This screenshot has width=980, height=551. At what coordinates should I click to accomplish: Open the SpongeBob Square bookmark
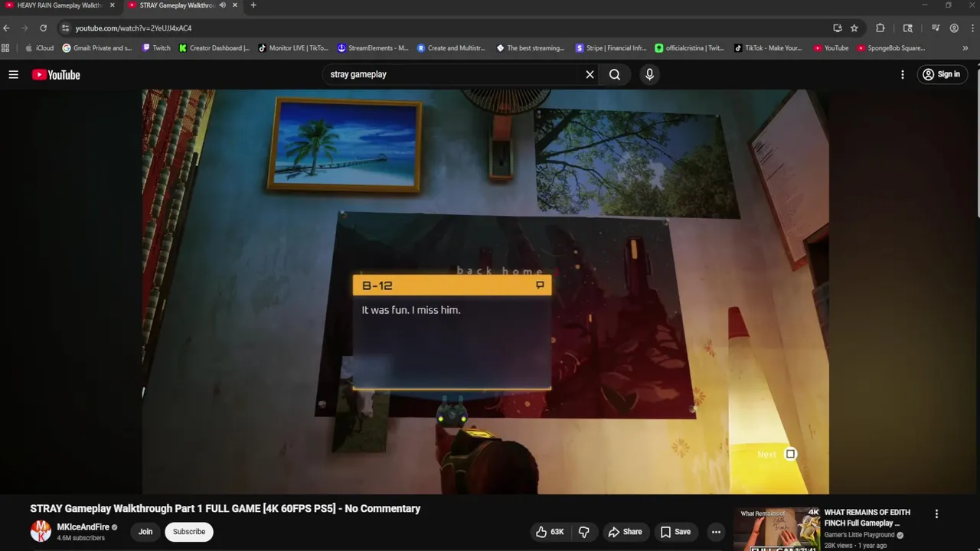pos(891,48)
